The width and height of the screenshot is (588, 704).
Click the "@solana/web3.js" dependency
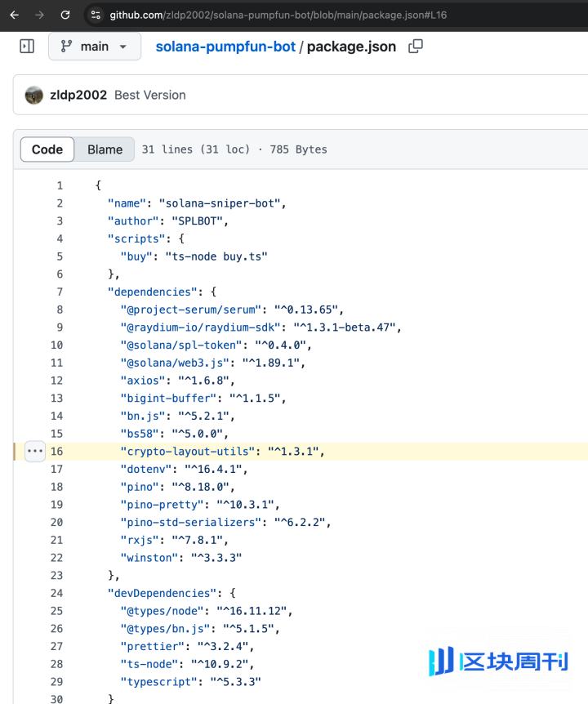point(175,363)
